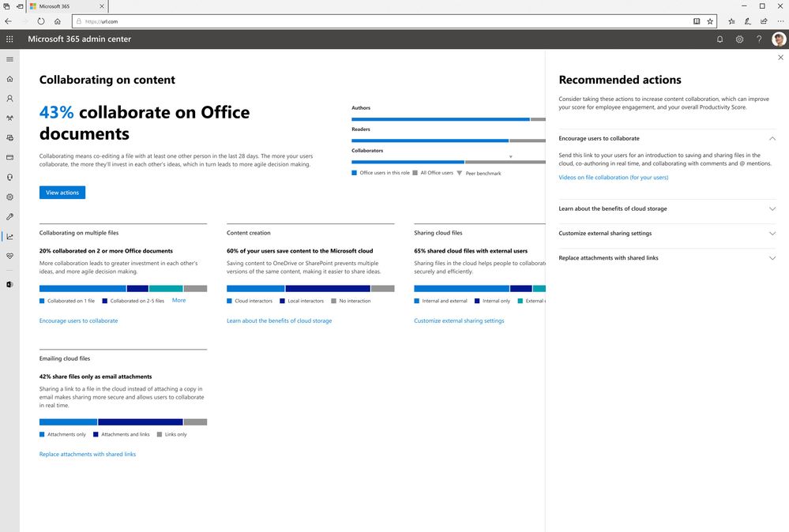789x532 pixels.
Task: Click Attachments only legend swatch
Action: (42, 434)
